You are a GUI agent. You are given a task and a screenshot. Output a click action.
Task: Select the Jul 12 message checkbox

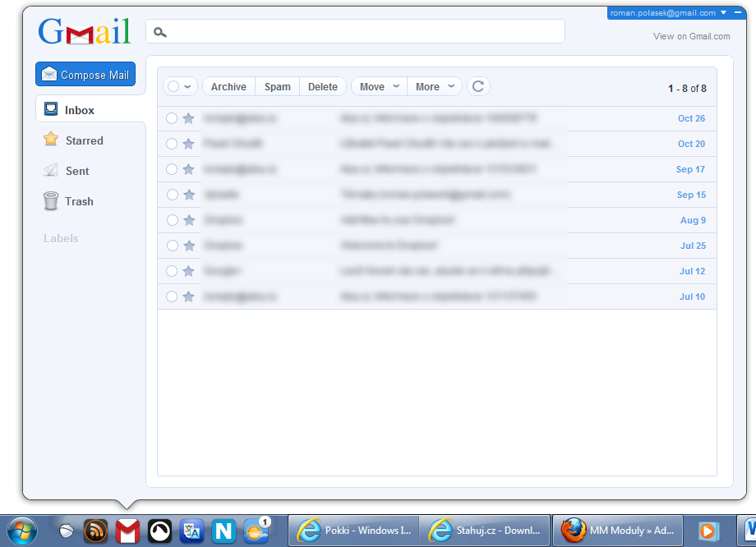click(x=172, y=271)
